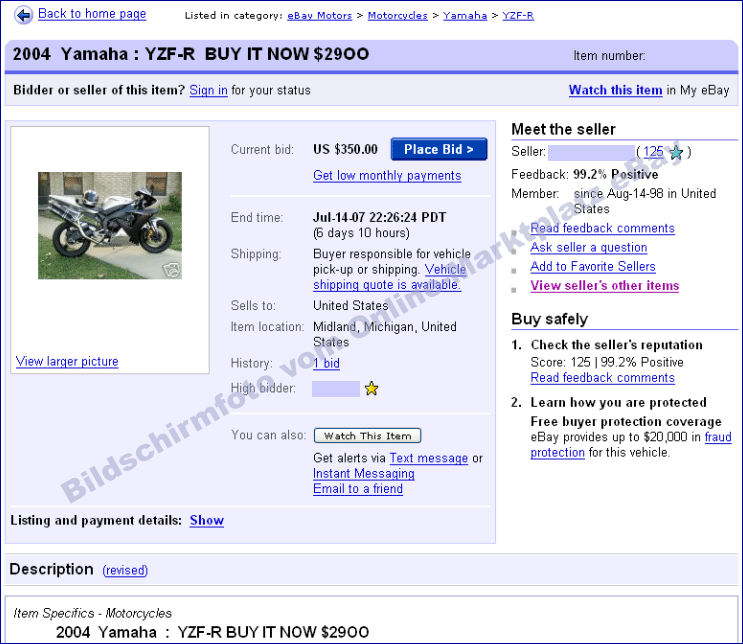The width and height of the screenshot is (743, 644).
Task: Click the '(6 days 10 hours)' remaining time
Action: pos(361,233)
